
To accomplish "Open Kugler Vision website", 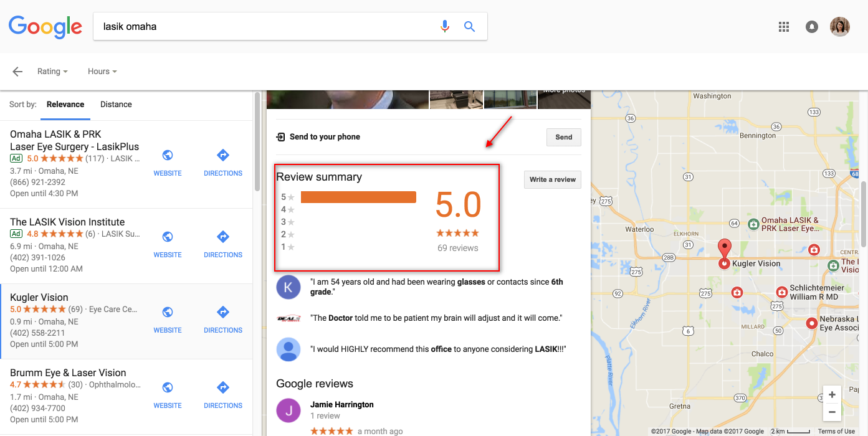I will (x=168, y=320).
